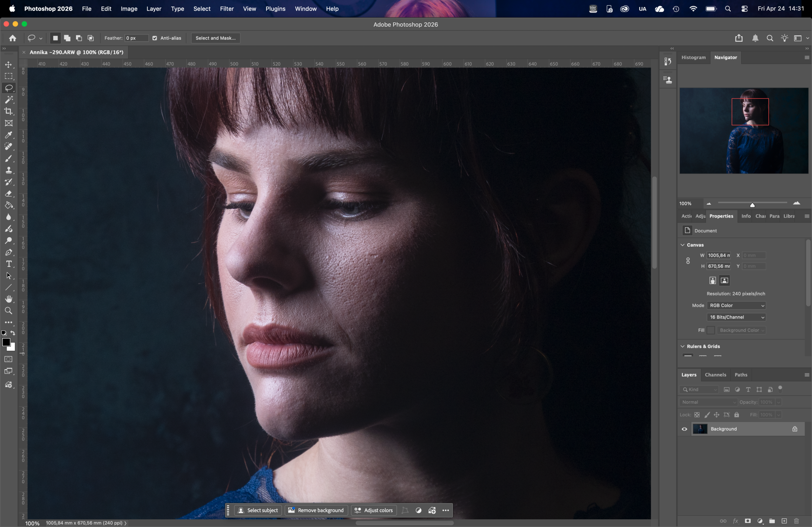Hide the Background layer with eye icon

pyautogui.click(x=684, y=429)
